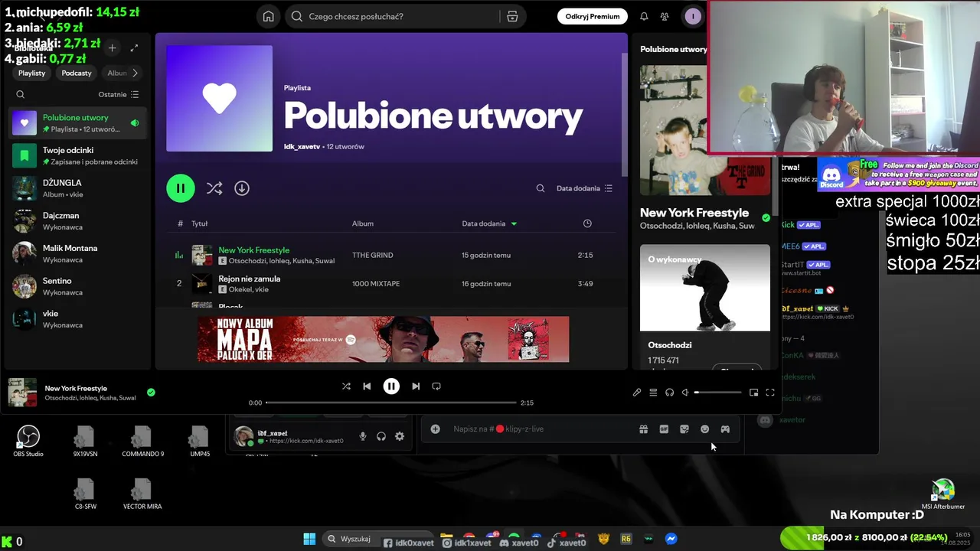Select track Rejon nie zamula
980x551 pixels.
[x=249, y=279]
